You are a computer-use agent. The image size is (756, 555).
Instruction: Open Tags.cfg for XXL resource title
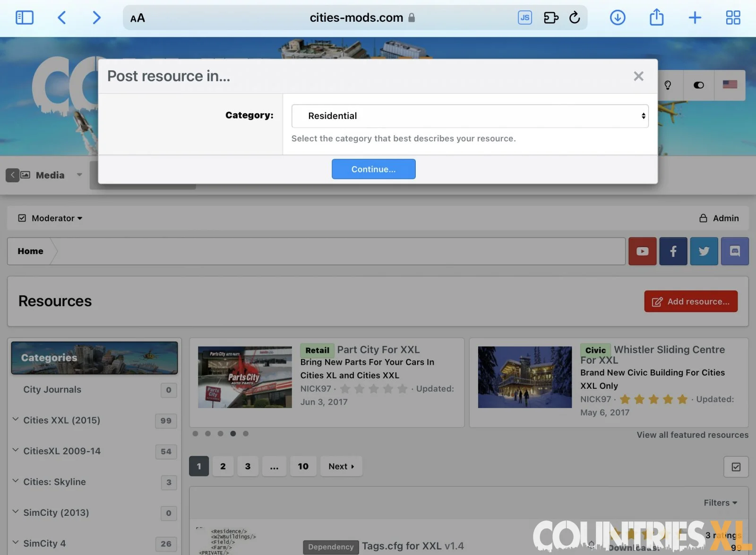[413, 546]
